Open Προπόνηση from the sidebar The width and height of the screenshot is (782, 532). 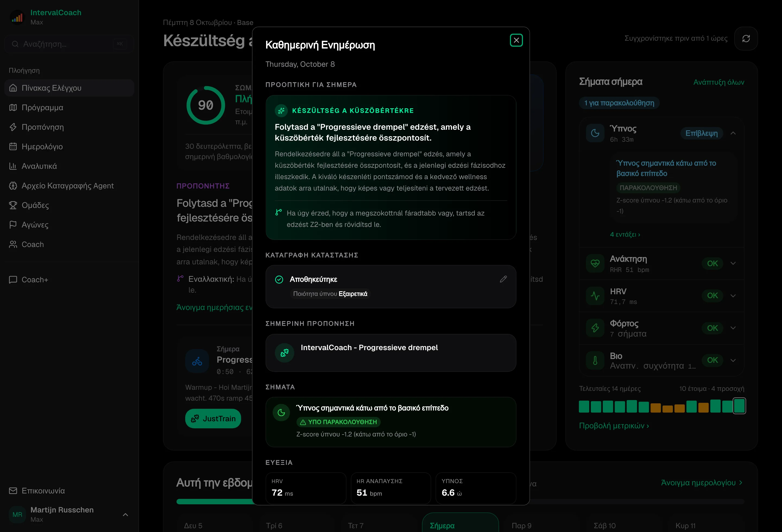click(x=69, y=127)
